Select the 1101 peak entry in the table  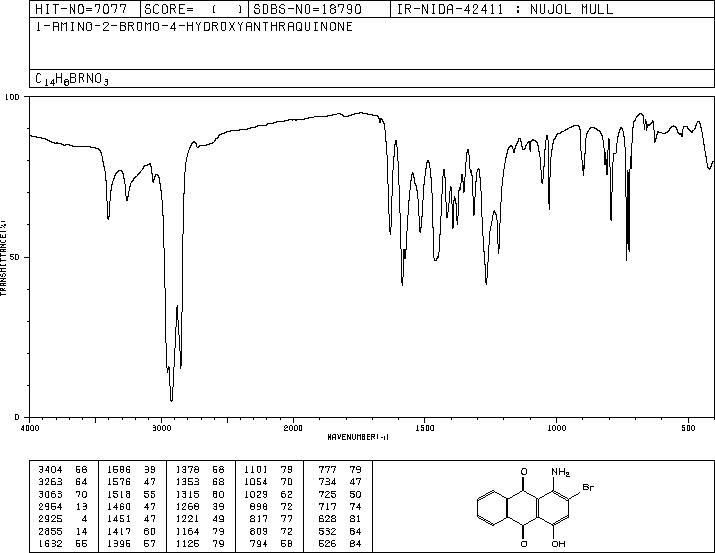269,470
